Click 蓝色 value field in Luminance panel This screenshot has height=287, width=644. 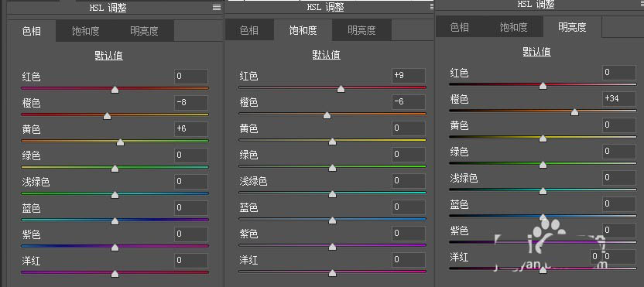(619, 204)
